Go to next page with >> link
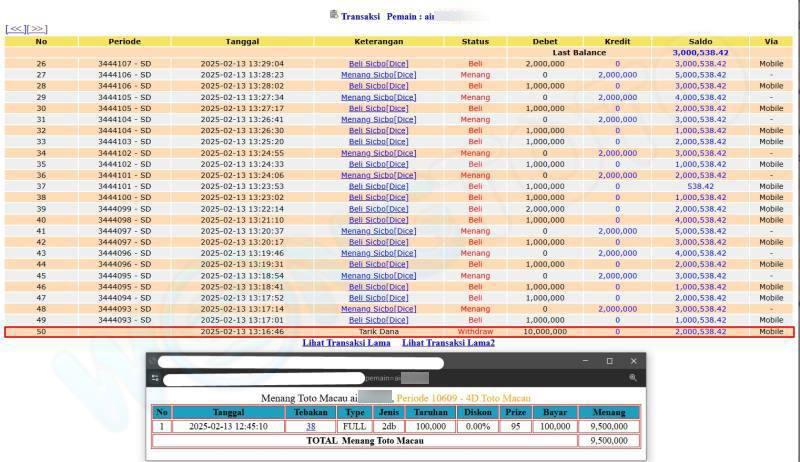The height and width of the screenshot is (462, 800). (36, 30)
